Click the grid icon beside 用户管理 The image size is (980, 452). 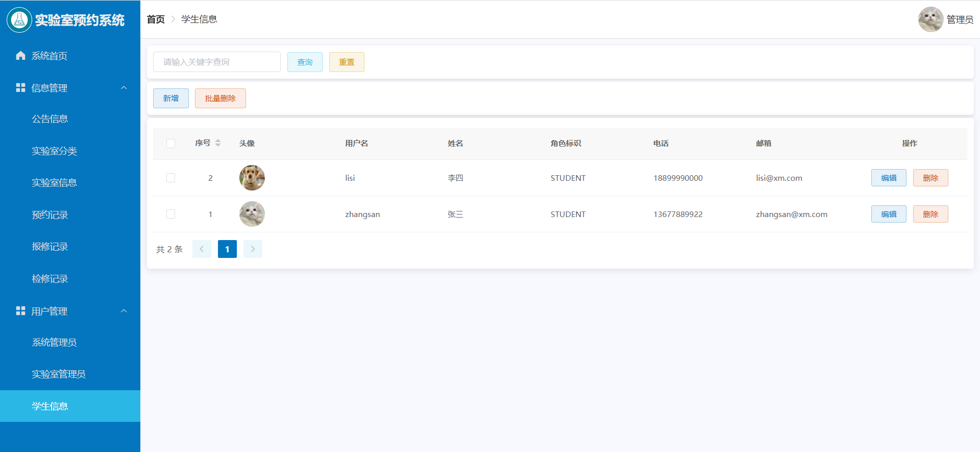point(20,311)
